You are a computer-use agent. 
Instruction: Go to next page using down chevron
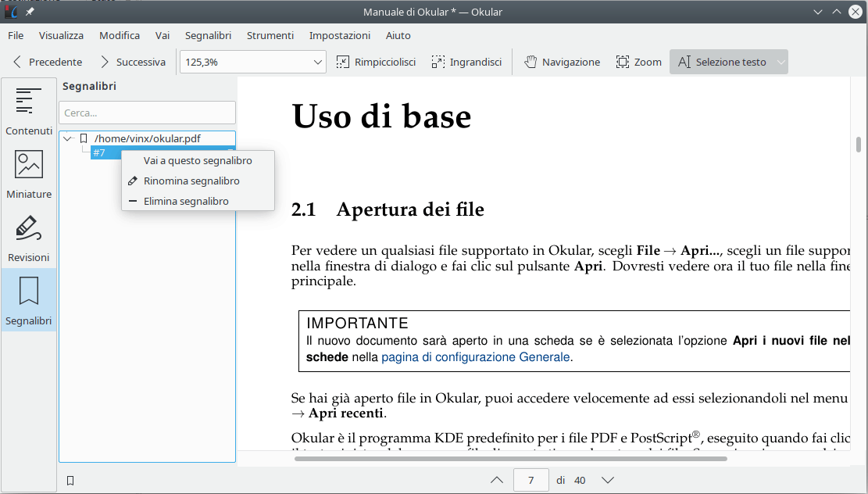tap(607, 480)
